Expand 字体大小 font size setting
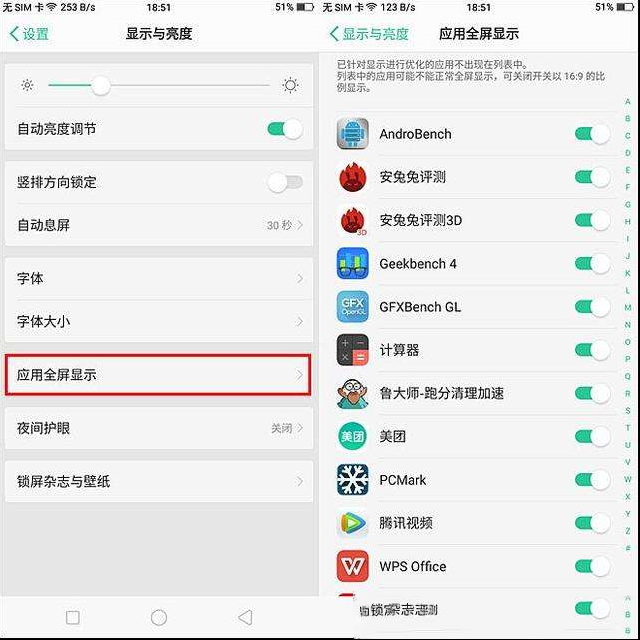 pos(159,321)
